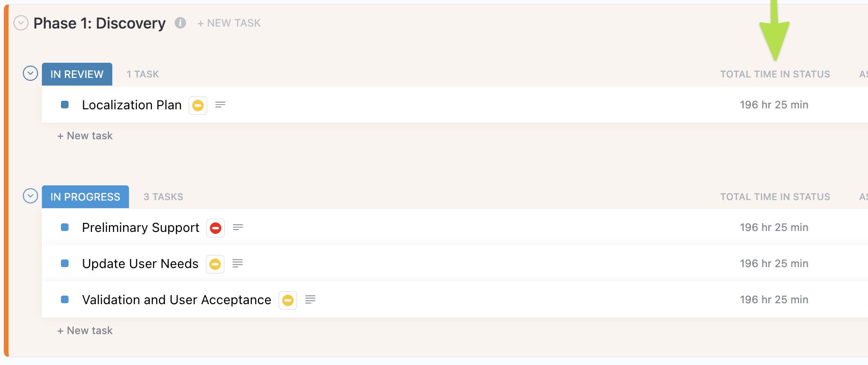Click + NEW TASK next to the phase title
868x365 pixels.
(x=229, y=23)
